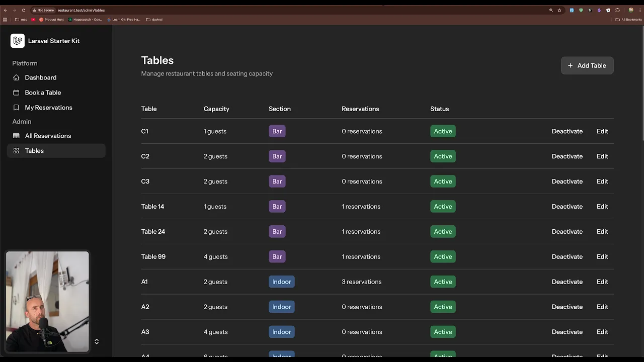Select the Tables grid icon
The image size is (644, 362).
[17, 151]
